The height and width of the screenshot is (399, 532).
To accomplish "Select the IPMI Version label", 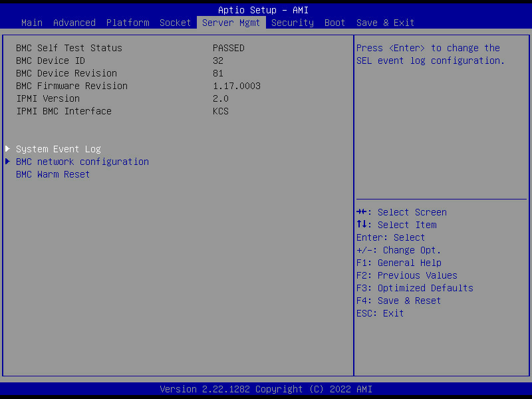I will pos(48,98).
